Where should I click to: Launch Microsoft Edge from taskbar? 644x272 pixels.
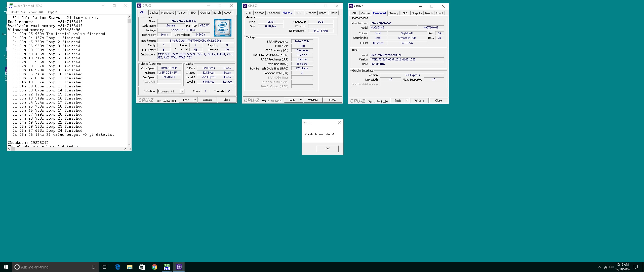(x=117, y=267)
